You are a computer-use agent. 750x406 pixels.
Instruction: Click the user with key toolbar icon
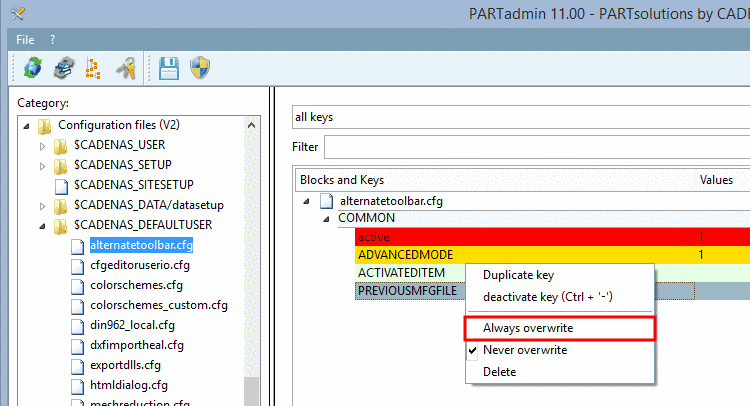pyautogui.click(x=126, y=68)
